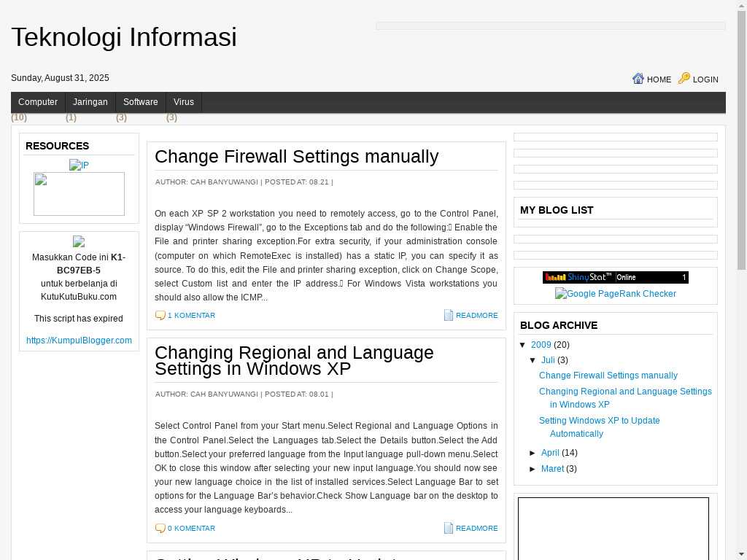Click the comment bubble icon beside 1 Komentar
This screenshot has height=560, width=747.
(160, 315)
